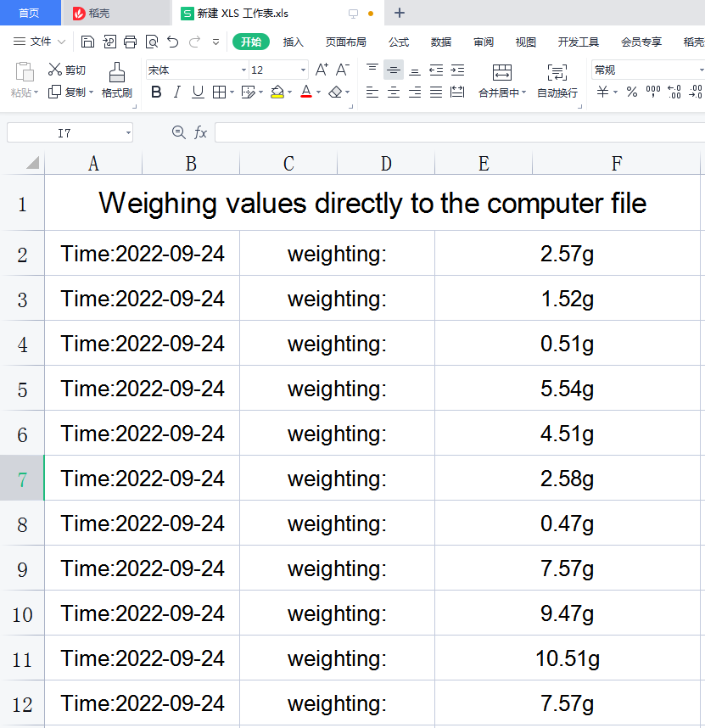Click the 合并居中 merge and center button
The image size is (705, 728).
(x=501, y=81)
